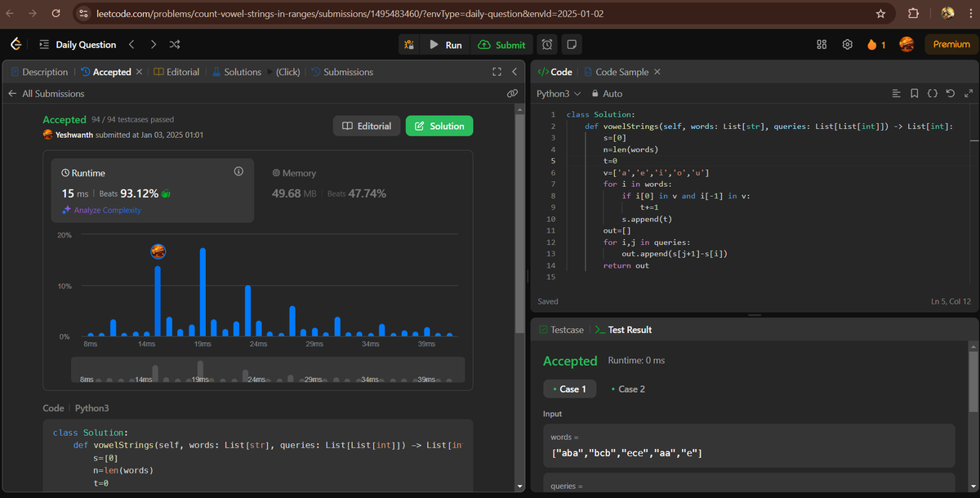Open browser extensions puzzle icon
The image size is (980, 498).
pos(914,14)
